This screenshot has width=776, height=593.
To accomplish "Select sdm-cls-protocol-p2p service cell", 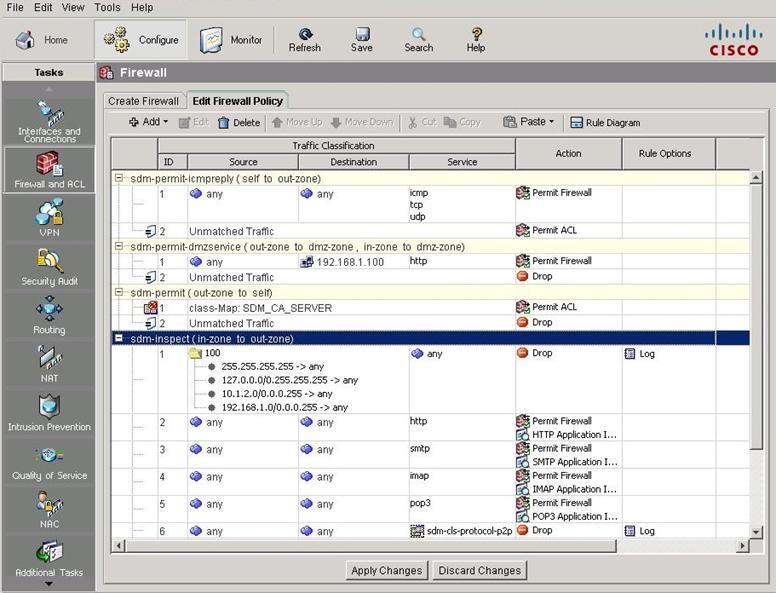I will [462, 531].
